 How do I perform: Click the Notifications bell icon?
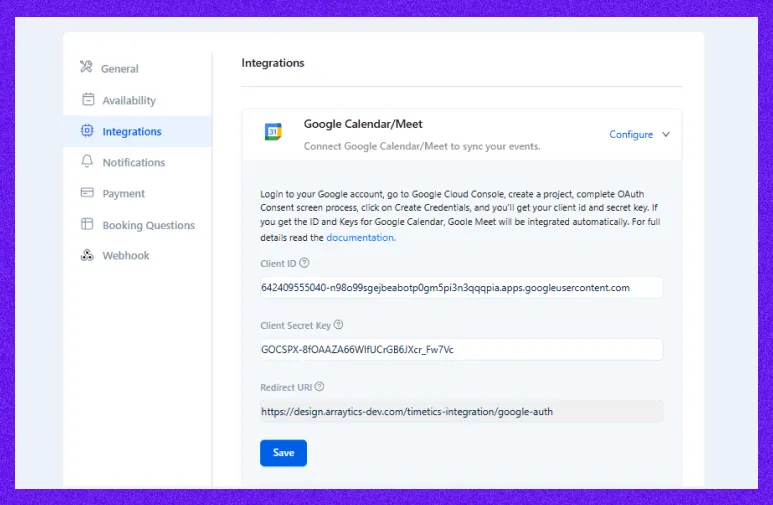pos(87,161)
